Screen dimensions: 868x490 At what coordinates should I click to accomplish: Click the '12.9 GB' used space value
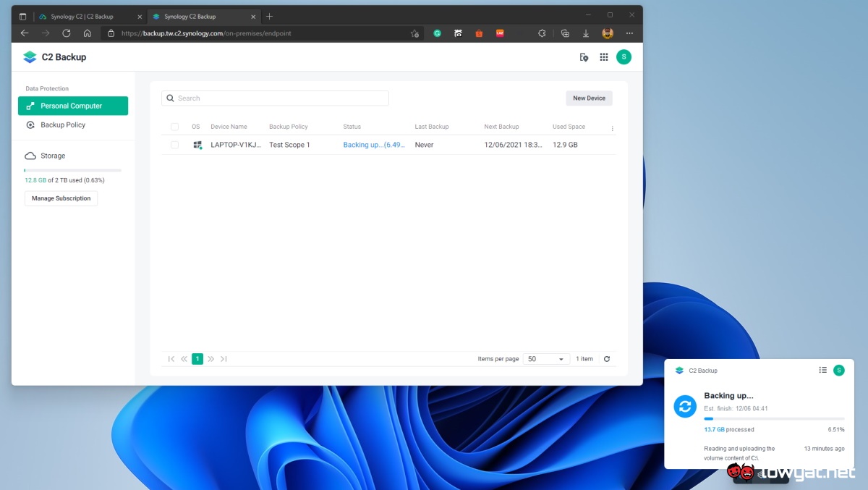coord(565,145)
